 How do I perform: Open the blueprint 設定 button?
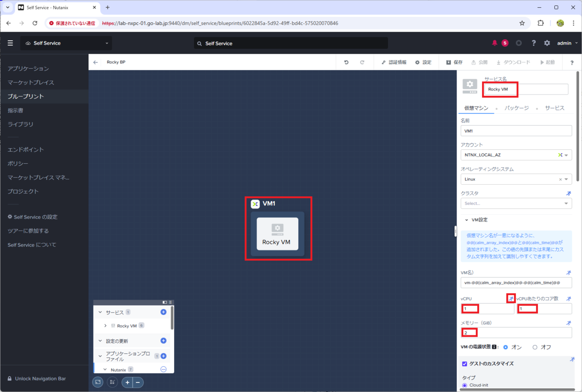423,62
